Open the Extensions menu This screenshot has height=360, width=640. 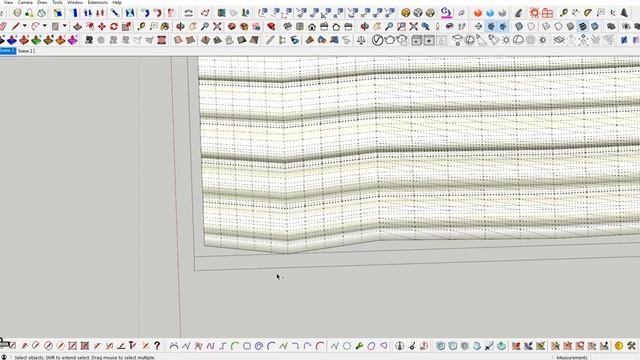coord(98,2)
